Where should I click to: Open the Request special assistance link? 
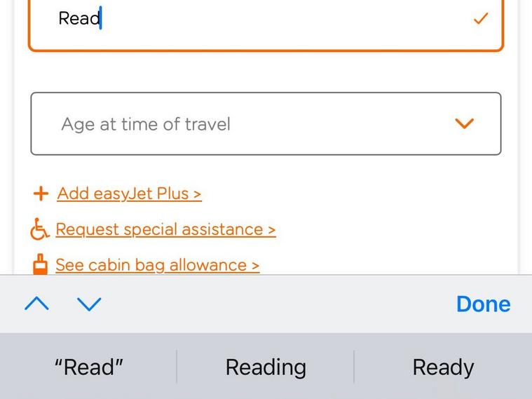[161, 229]
